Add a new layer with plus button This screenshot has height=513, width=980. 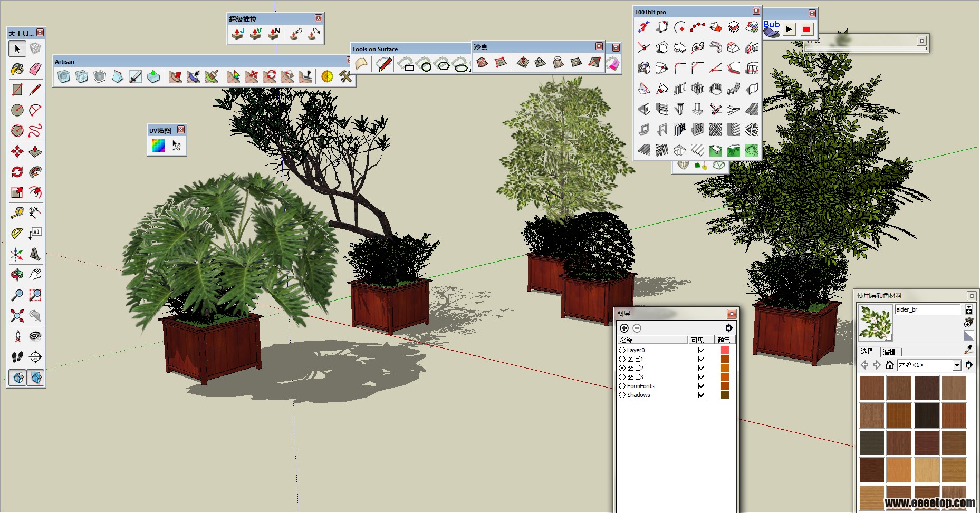[x=624, y=328]
